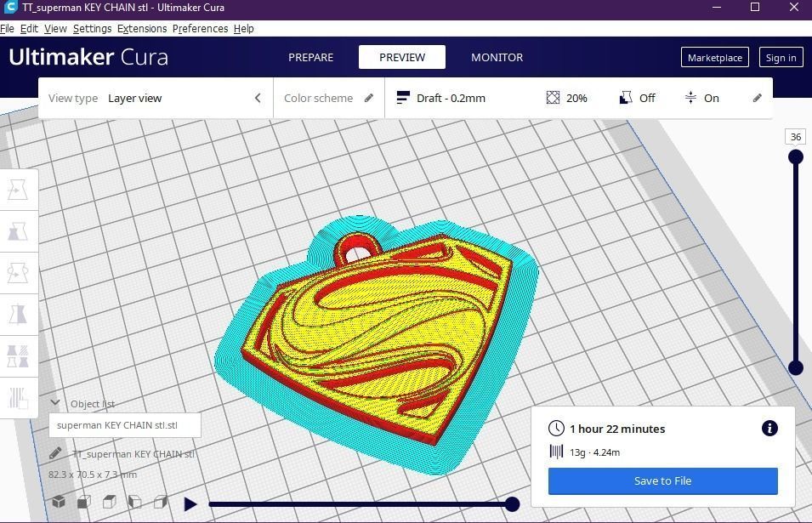This screenshot has width=812, height=523.
Task: Open the View type Layer view dropdown
Action: pyautogui.click(x=156, y=98)
